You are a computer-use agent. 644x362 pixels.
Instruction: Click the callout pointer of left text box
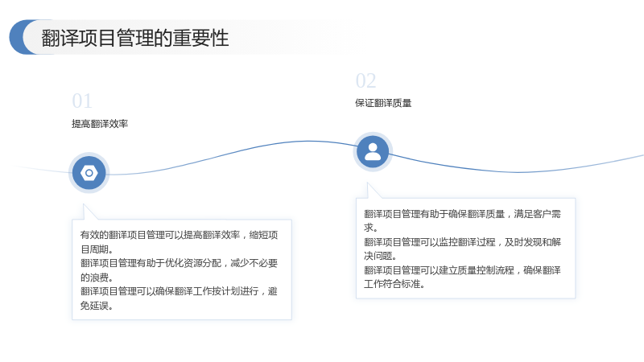89,212
